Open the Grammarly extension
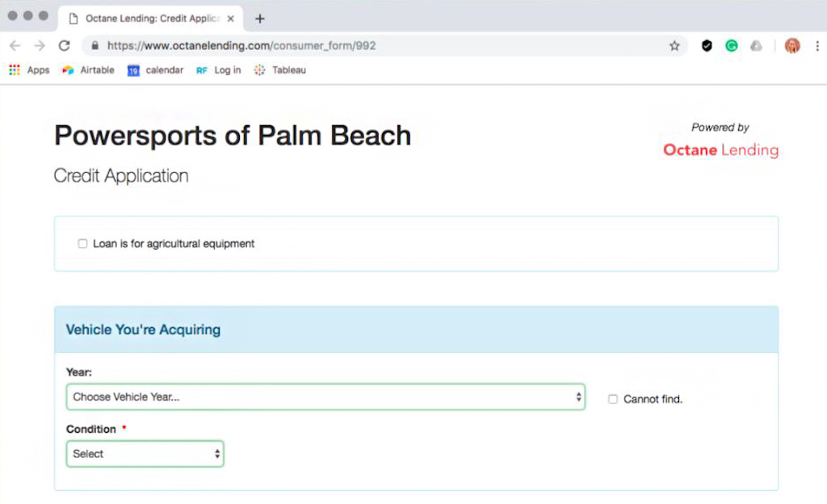The width and height of the screenshot is (827, 504). point(731,46)
